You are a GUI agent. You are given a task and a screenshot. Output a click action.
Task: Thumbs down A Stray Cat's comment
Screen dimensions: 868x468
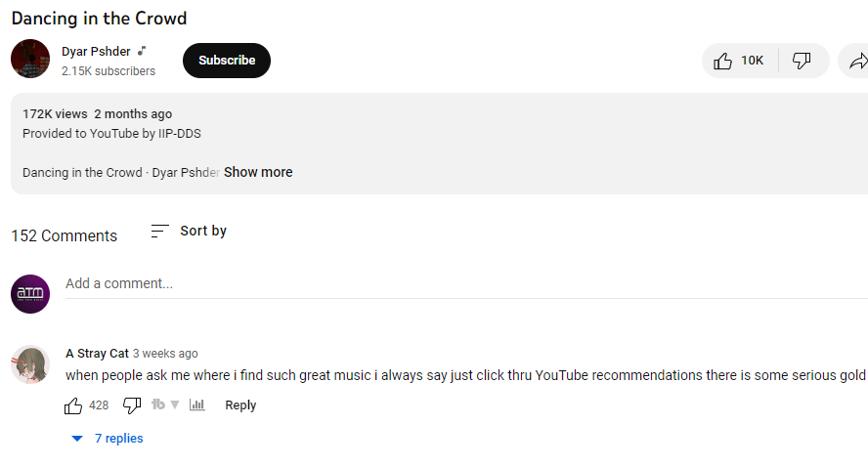click(x=132, y=405)
